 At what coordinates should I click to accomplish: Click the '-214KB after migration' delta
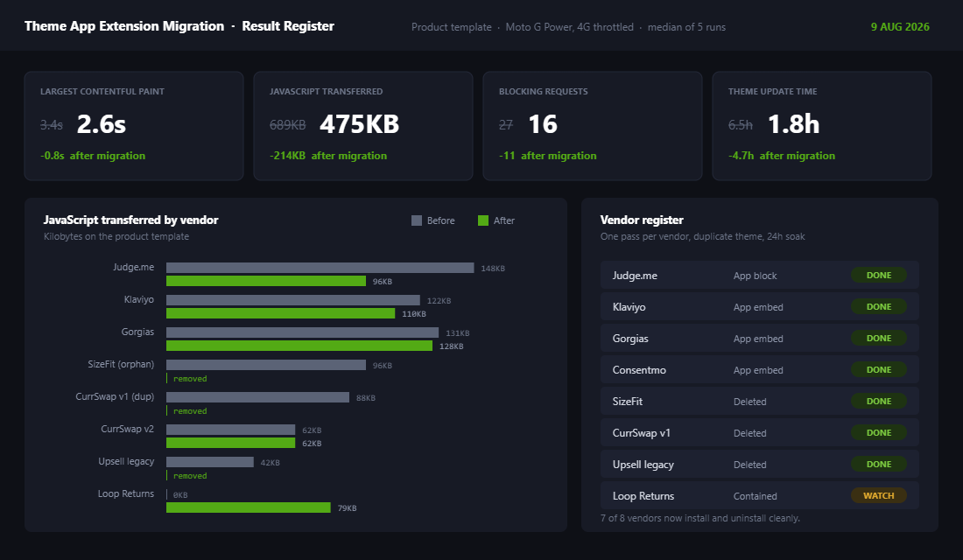point(328,156)
